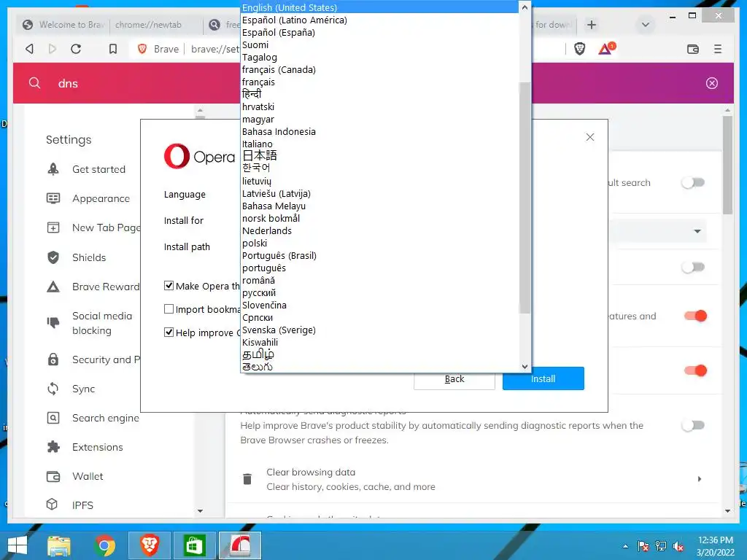Toggle Make Opera default browser checkbox
Viewport: 747px width, 560px height.
point(169,286)
